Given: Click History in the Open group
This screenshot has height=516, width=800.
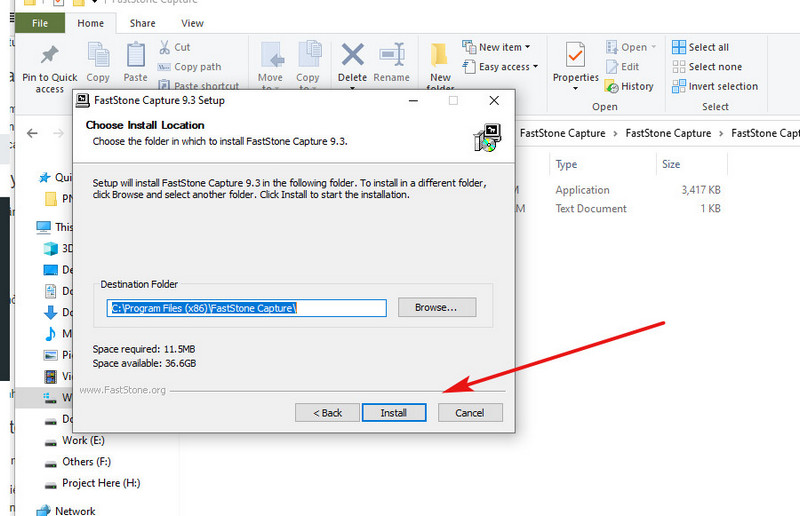Looking at the screenshot, I should (629, 86).
